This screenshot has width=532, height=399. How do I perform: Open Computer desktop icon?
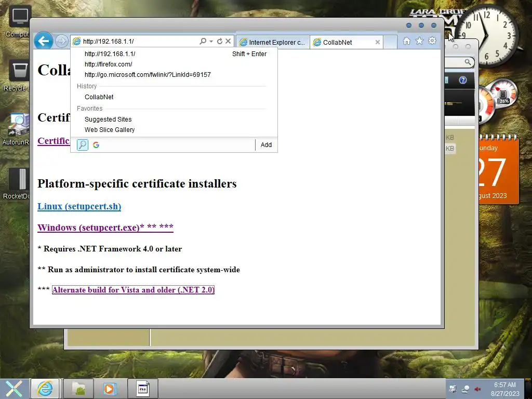tap(18, 22)
